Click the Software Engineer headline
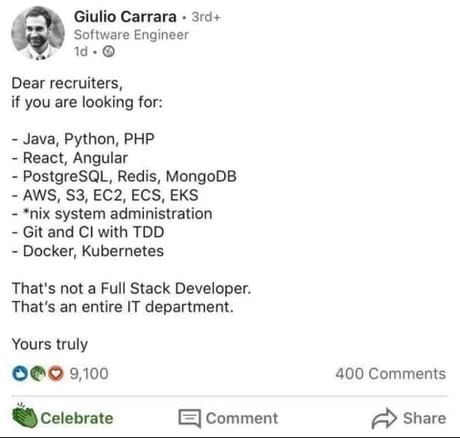This screenshot has width=460, height=438. point(131,35)
